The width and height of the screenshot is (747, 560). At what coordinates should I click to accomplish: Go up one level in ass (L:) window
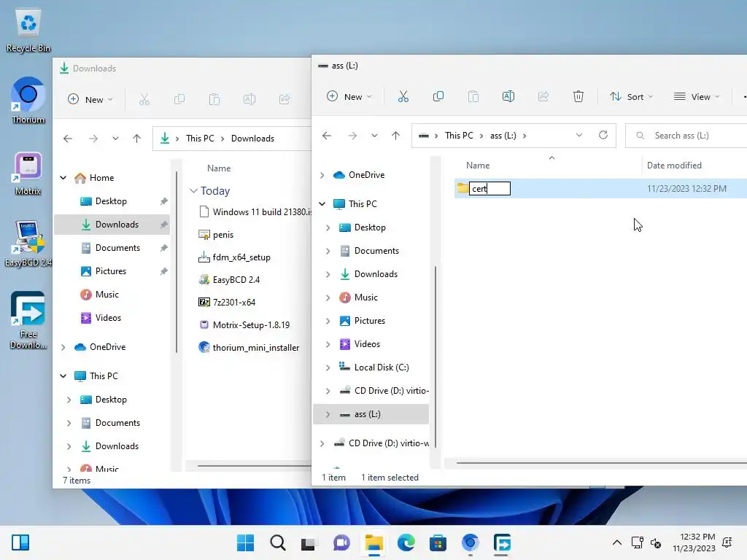pos(395,136)
